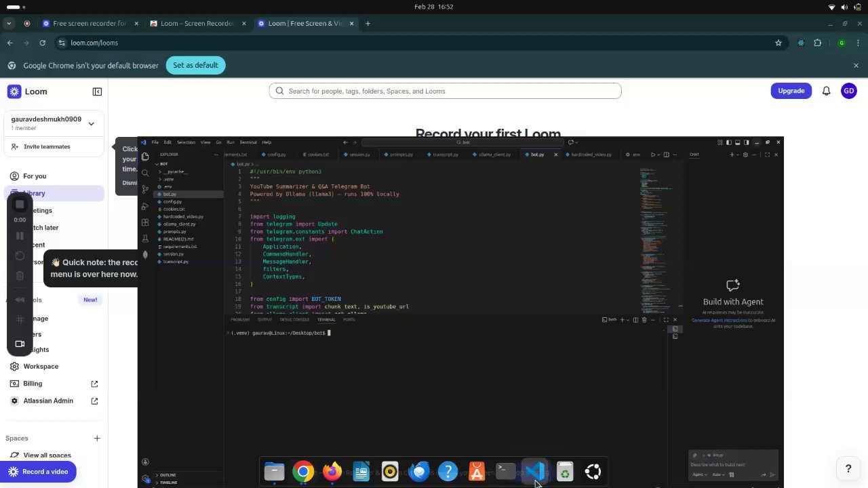This screenshot has height=488, width=868.
Task: Open chat settings gear in VS Code
Action: point(745,155)
